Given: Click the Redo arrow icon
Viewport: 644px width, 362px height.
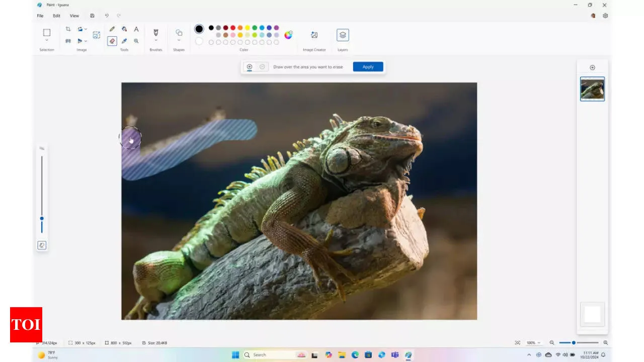Looking at the screenshot, I should point(119,16).
